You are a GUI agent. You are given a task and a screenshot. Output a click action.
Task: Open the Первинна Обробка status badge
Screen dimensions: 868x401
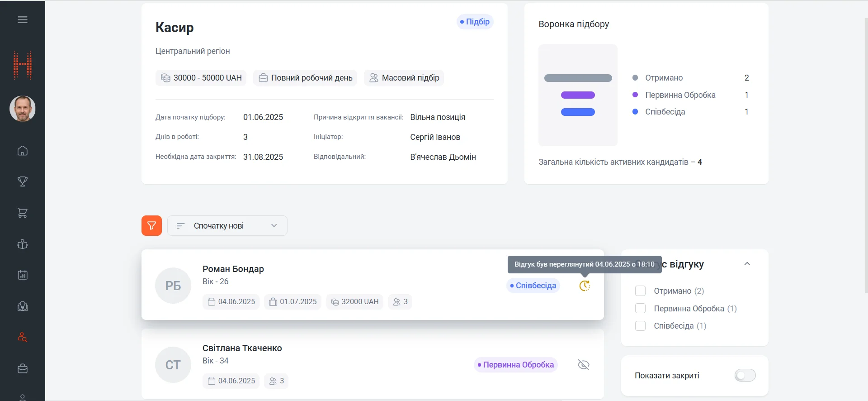(x=515, y=365)
